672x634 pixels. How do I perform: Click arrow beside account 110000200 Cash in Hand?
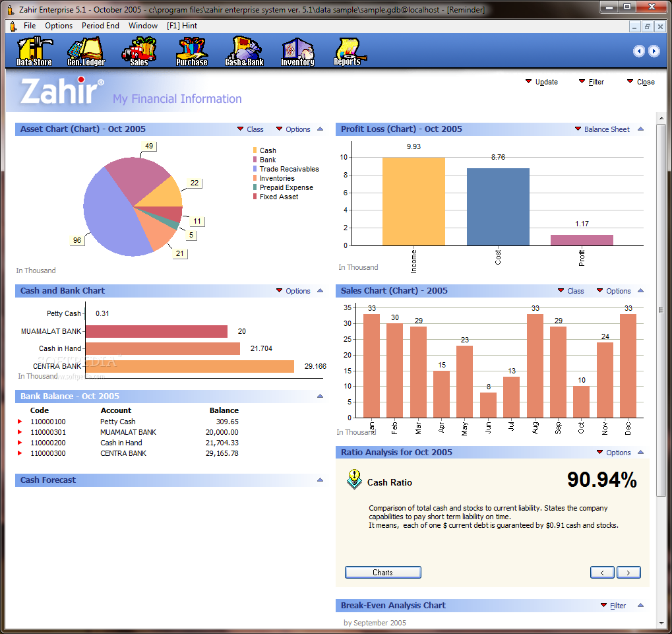point(20,443)
